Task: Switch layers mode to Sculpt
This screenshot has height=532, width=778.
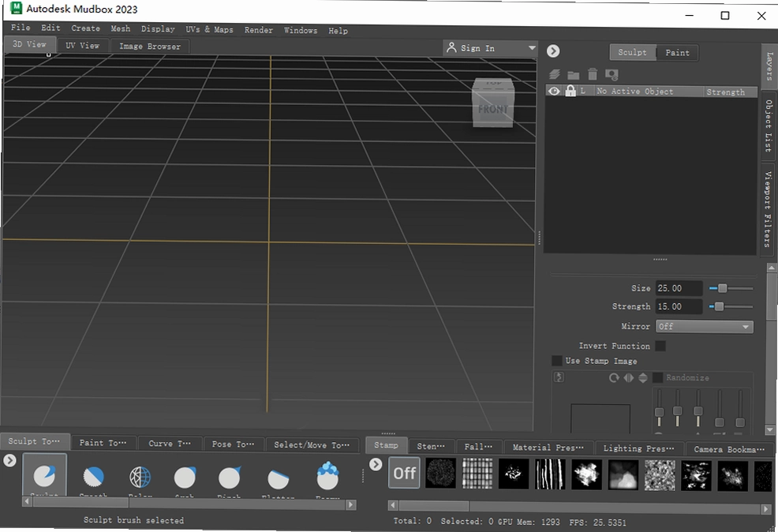Action: (x=632, y=52)
